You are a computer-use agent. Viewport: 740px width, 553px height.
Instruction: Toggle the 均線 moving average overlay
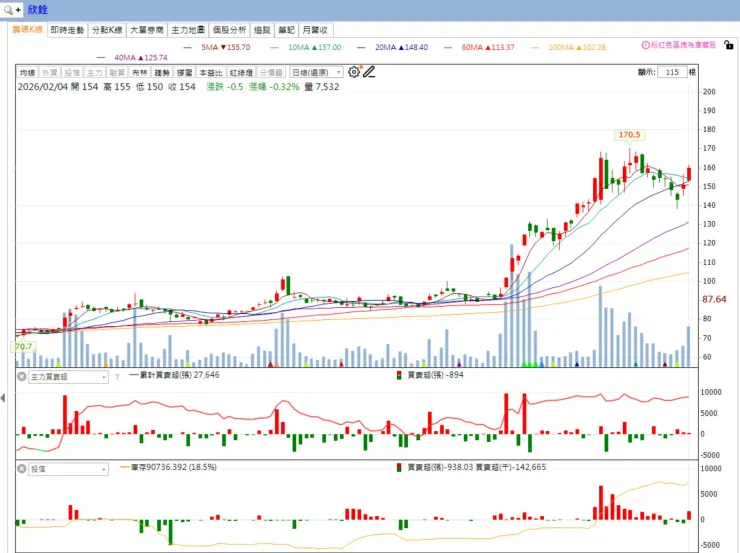[x=27, y=73]
